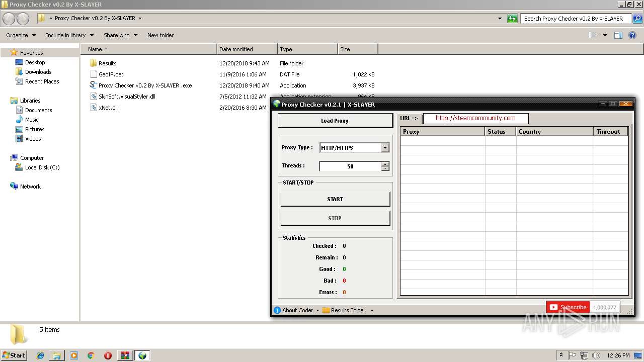Open Documents library in sidebar

38,110
